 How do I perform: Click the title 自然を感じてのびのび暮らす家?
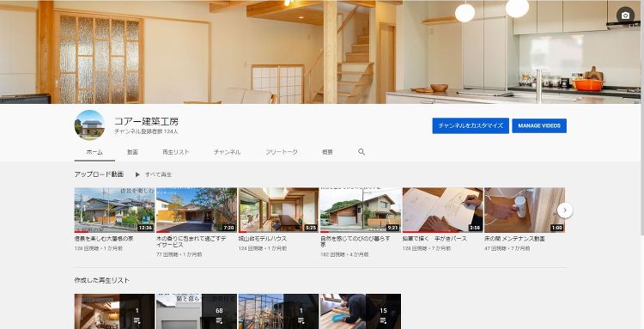point(355,241)
